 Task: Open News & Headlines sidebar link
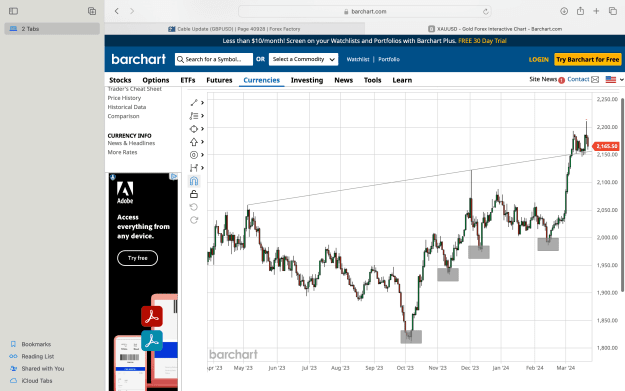tap(131, 143)
